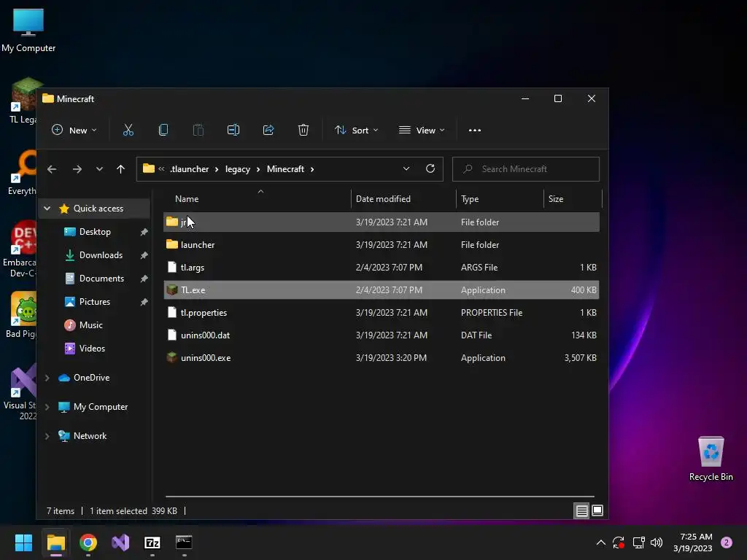
Task: Click the Copy icon in toolbar
Action: (163, 130)
